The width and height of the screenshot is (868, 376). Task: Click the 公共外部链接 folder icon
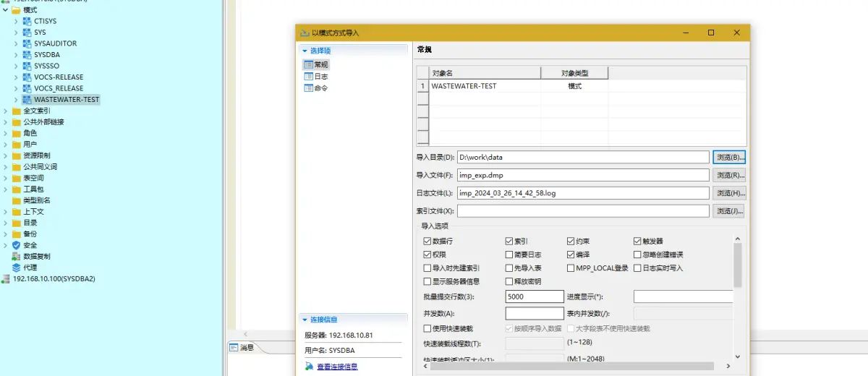(x=16, y=122)
